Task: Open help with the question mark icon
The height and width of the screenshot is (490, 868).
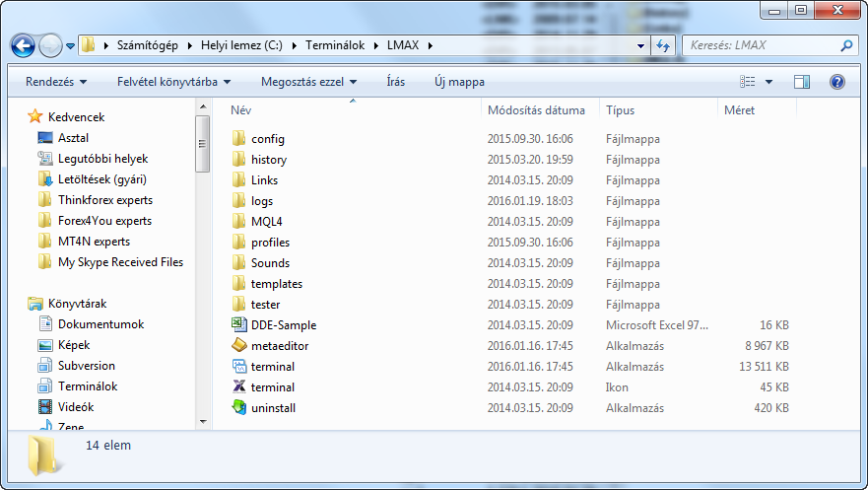Action: click(x=837, y=82)
